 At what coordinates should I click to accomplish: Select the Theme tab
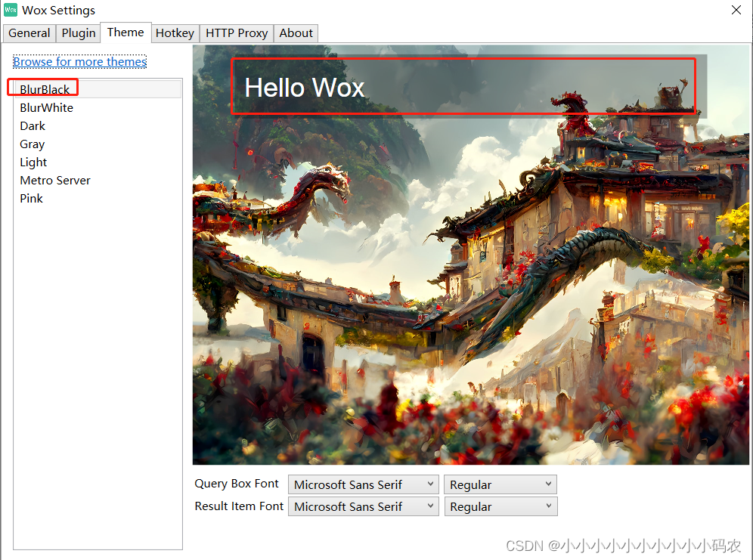(x=125, y=32)
